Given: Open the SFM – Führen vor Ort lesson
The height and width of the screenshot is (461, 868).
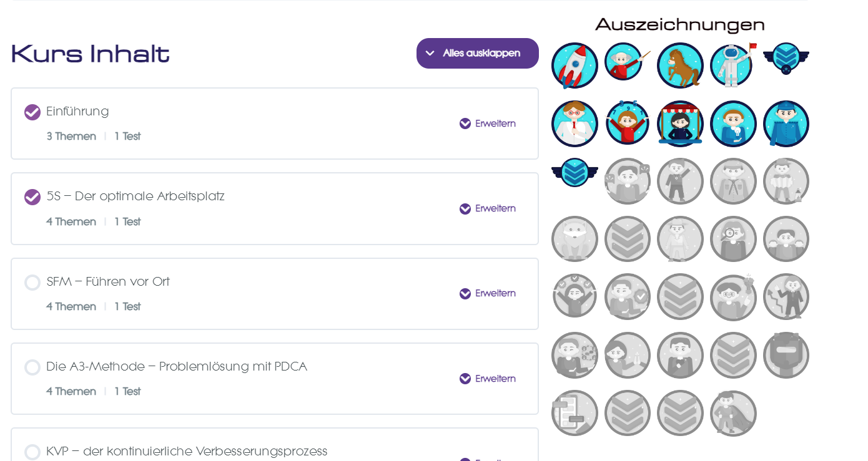Looking at the screenshot, I should coord(108,282).
